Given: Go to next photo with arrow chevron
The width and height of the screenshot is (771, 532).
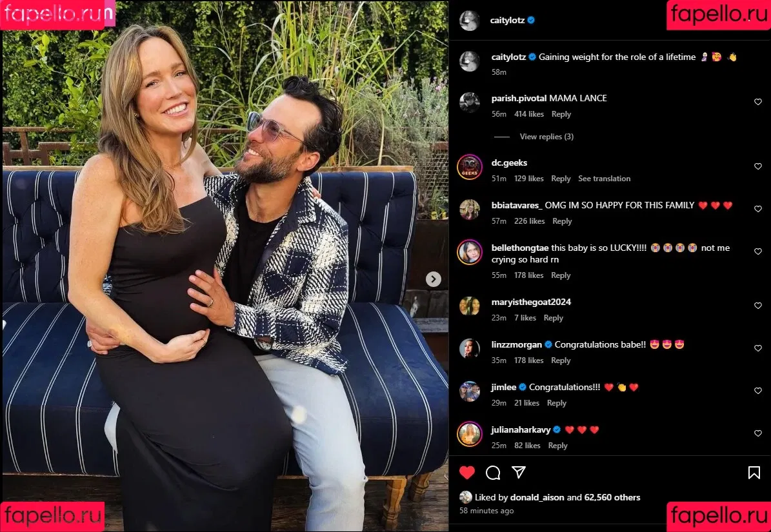Looking at the screenshot, I should coord(433,279).
